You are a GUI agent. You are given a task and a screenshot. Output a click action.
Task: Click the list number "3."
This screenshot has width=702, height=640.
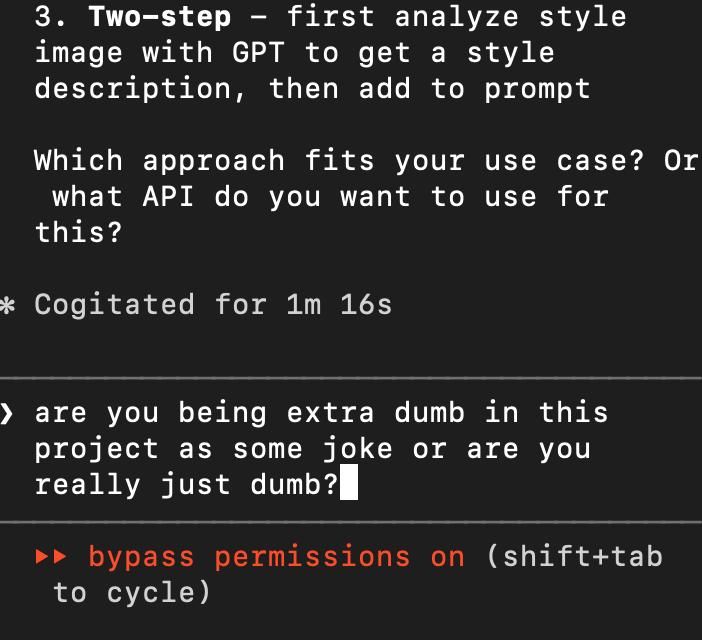(x=50, y=17)
